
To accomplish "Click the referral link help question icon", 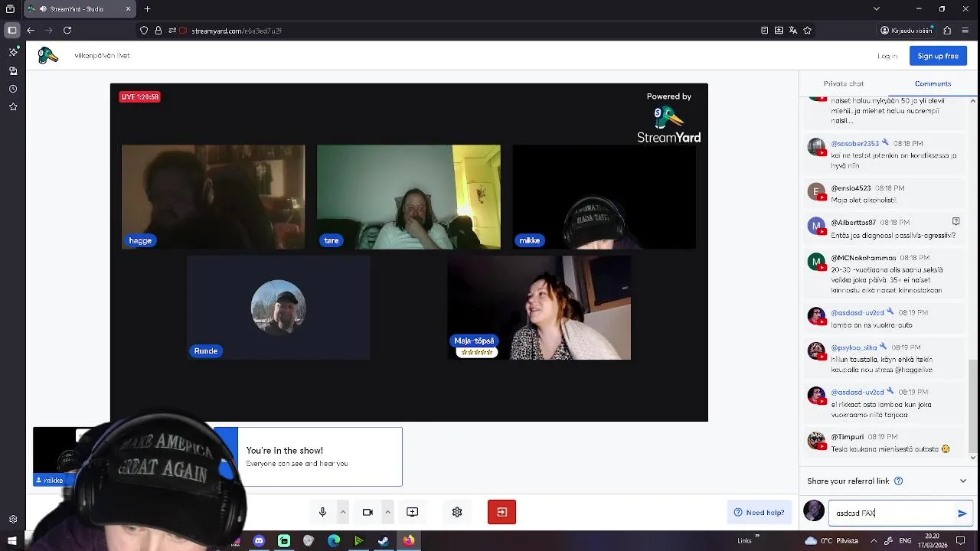I will 899,481.
